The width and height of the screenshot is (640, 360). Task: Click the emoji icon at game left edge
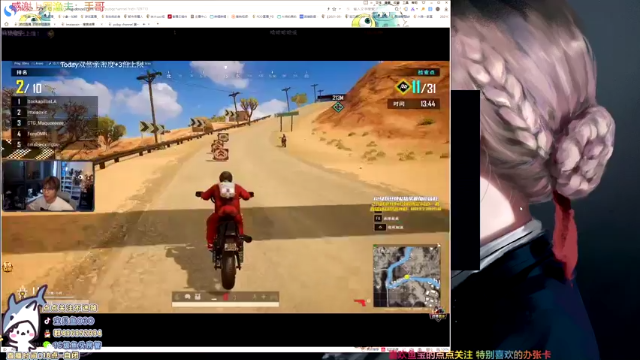tap(7, 267)
